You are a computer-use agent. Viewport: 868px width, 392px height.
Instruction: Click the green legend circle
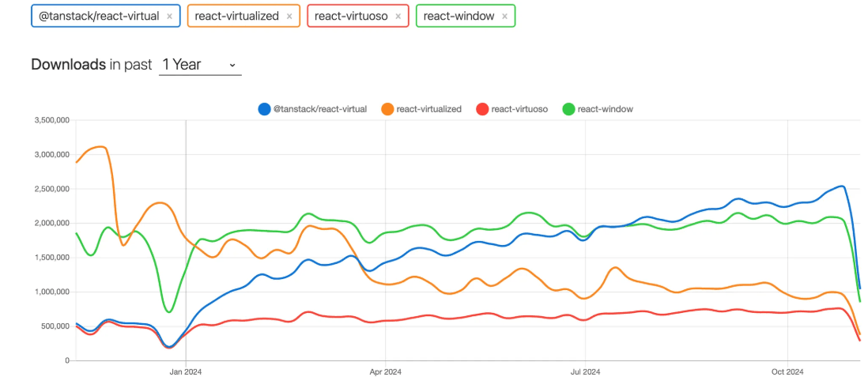click(568, 109)
